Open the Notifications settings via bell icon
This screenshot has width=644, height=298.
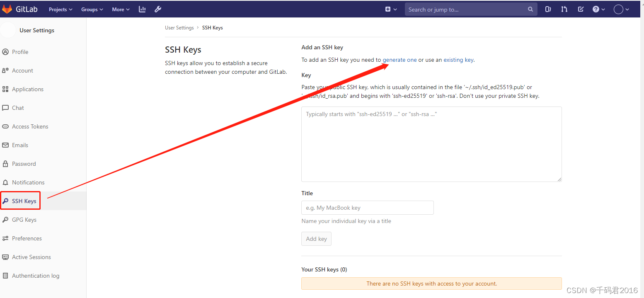28,182
